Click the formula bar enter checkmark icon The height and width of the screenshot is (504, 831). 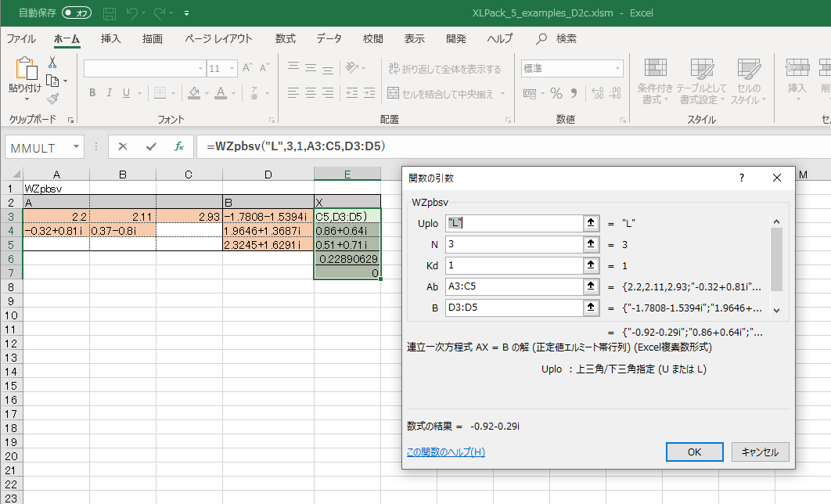point(151,146)
